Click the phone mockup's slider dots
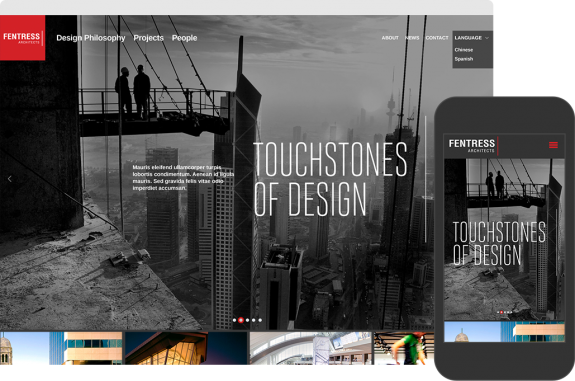Screen dimensions: 575x381 click(504, 312)
